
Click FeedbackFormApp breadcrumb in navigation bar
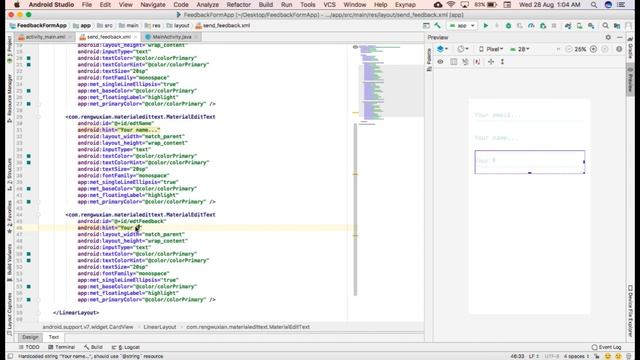click(x=38, y=26)
